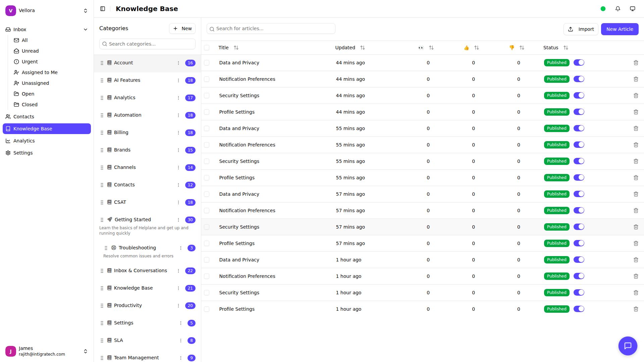Click the New Article button

[620, 29]
